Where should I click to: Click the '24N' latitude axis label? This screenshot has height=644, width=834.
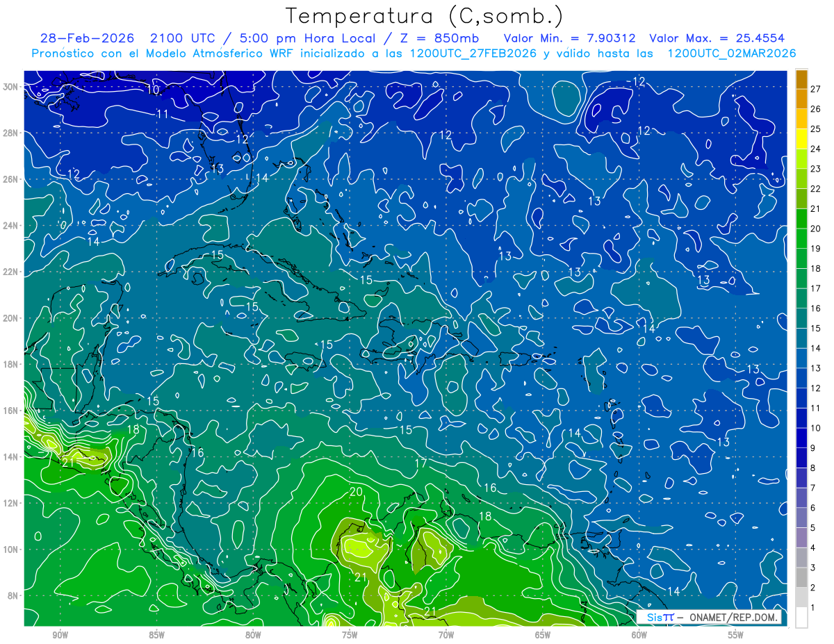11,226
